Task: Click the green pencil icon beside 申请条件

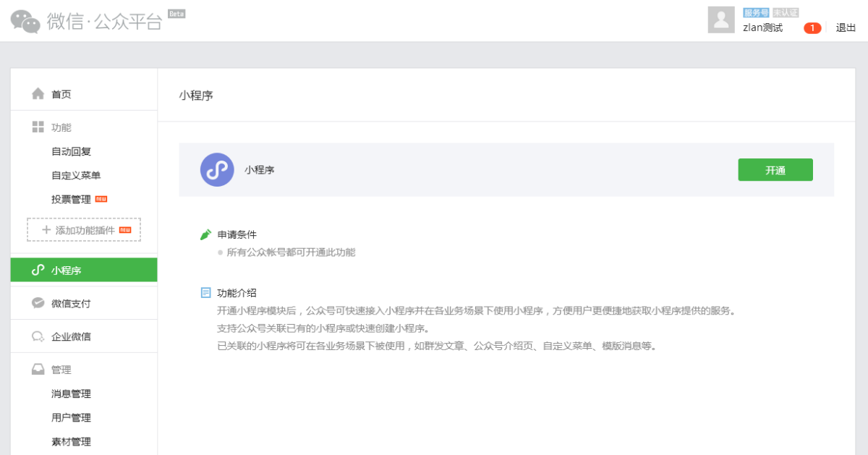Action: point(206,235)
